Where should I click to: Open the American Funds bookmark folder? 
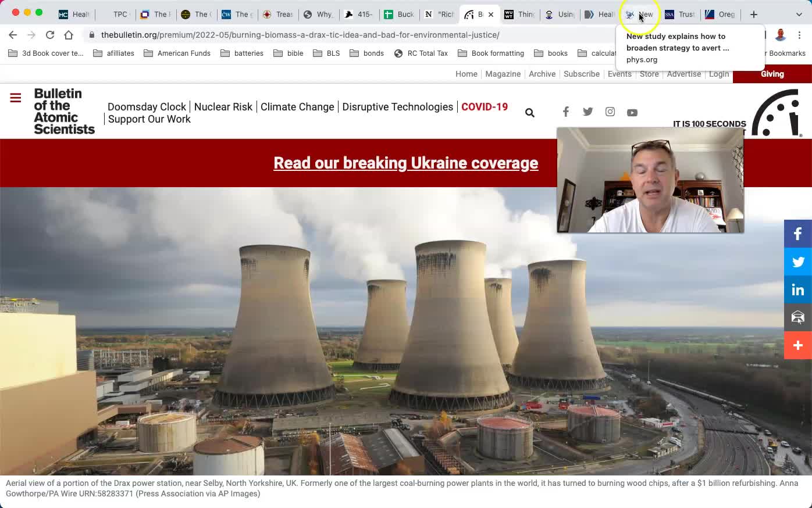177,53
